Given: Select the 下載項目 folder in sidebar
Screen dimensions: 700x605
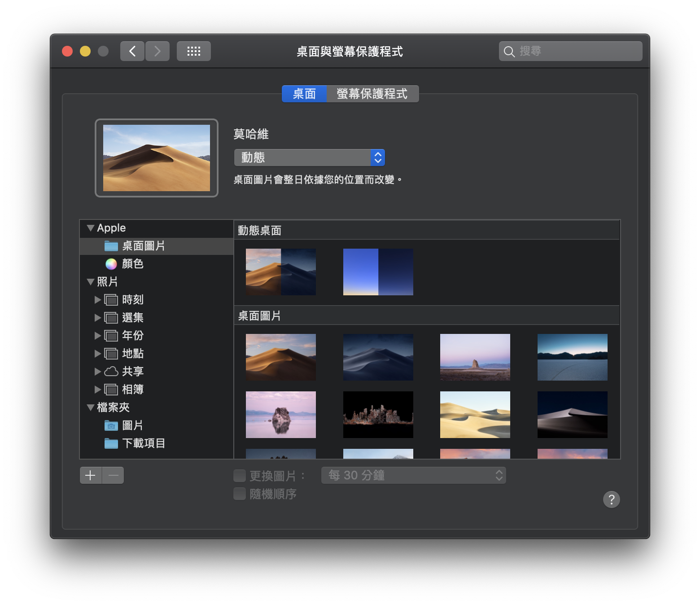Looking at the screenshot, I should click(157, 443).
